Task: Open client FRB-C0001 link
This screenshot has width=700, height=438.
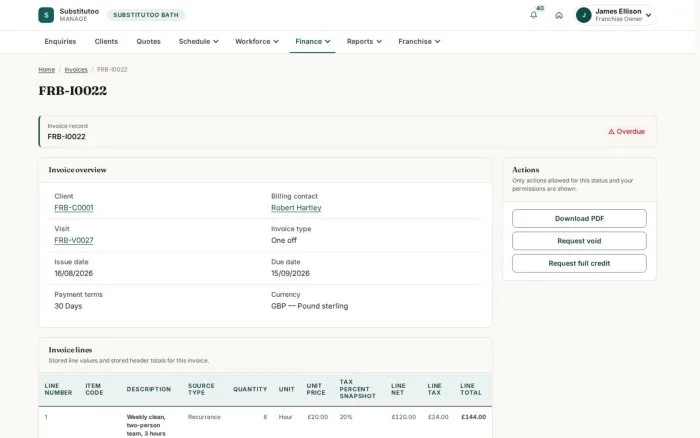Action: (x=74, y=208)
